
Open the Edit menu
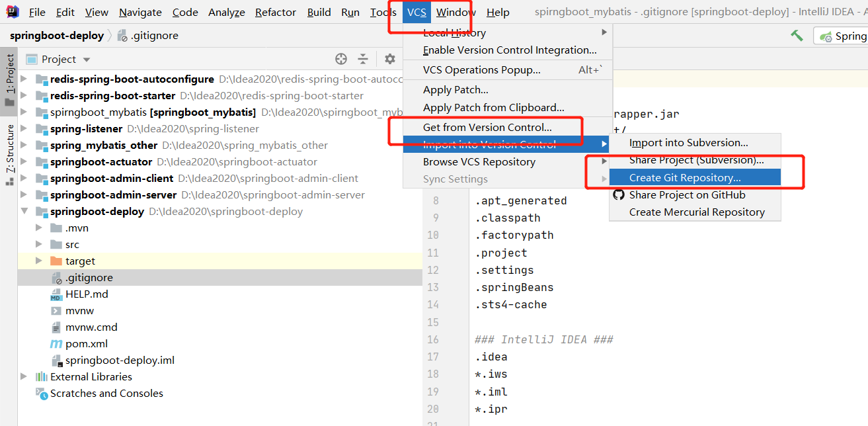(65, 12)
